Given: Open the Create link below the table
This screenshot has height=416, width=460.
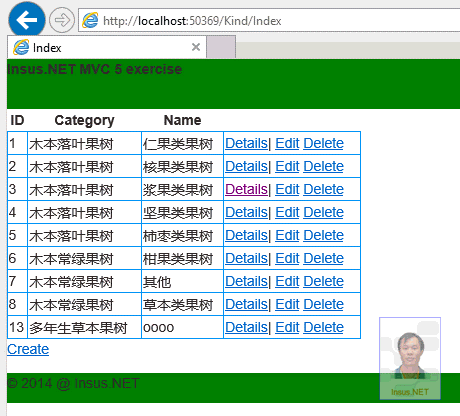Looking at the screenshot, I should [28, 349].
